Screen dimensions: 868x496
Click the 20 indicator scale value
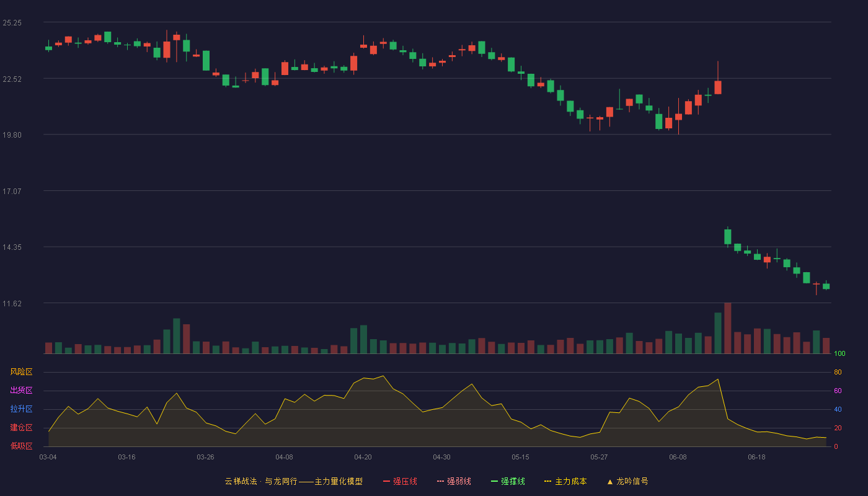coord(838,428)
